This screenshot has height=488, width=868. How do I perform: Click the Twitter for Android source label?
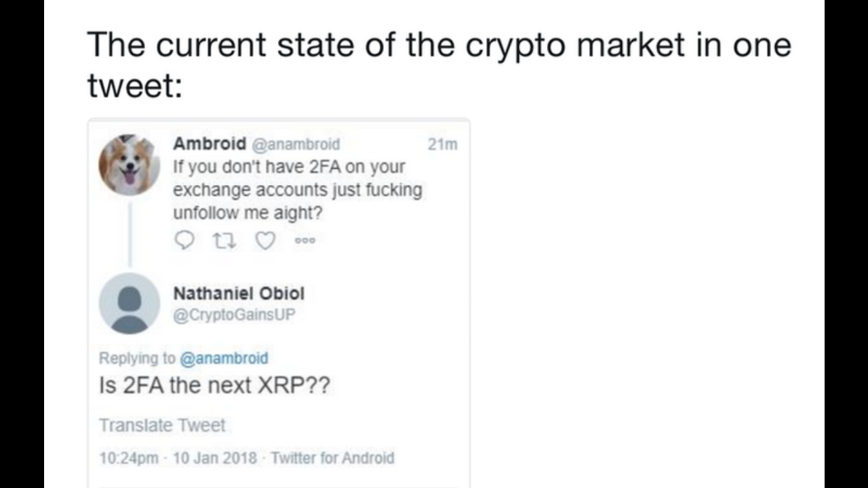pos(332,458)
